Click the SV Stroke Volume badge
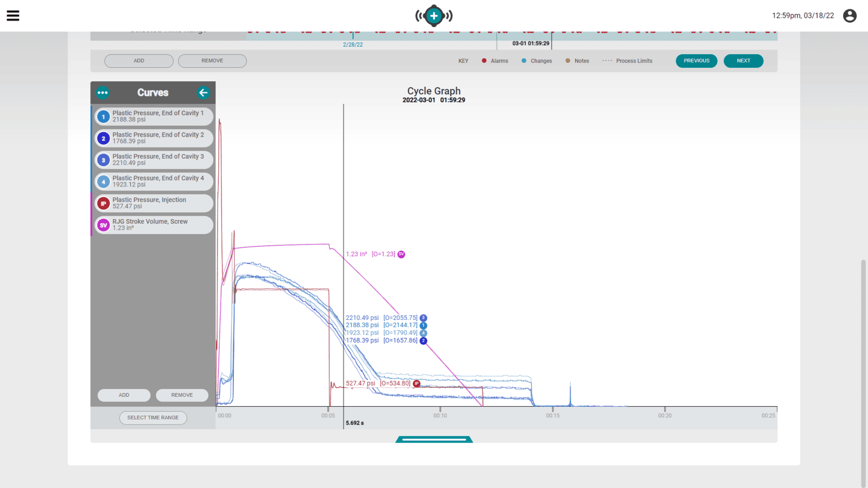 coord(104,225)
